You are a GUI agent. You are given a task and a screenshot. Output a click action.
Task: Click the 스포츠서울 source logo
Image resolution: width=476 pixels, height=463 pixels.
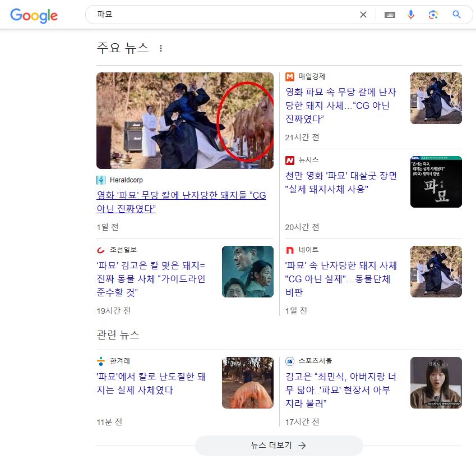click(x=290, y=361)
